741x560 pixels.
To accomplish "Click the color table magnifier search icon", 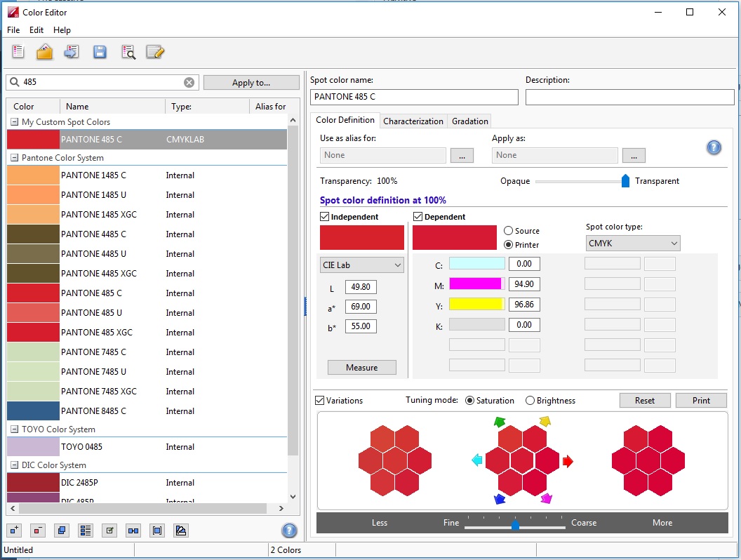I will (128, 52).
